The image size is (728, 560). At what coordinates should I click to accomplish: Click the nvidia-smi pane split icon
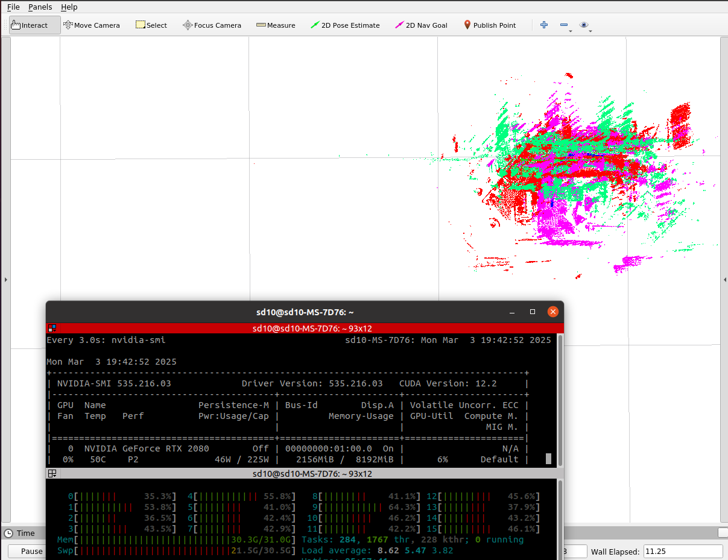52,329
